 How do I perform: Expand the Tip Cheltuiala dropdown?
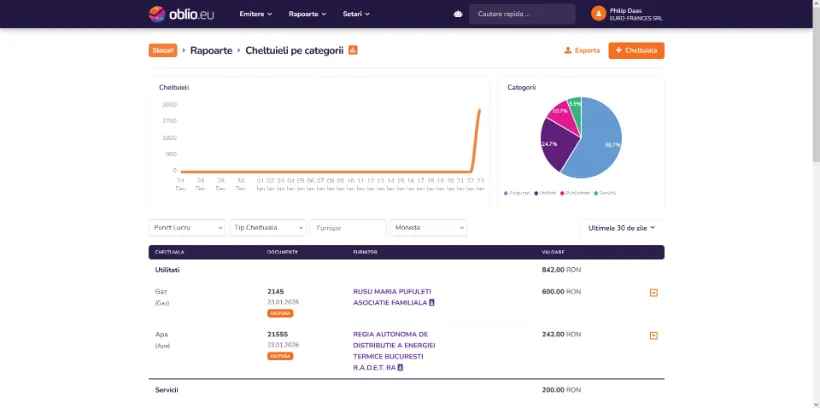267,228
